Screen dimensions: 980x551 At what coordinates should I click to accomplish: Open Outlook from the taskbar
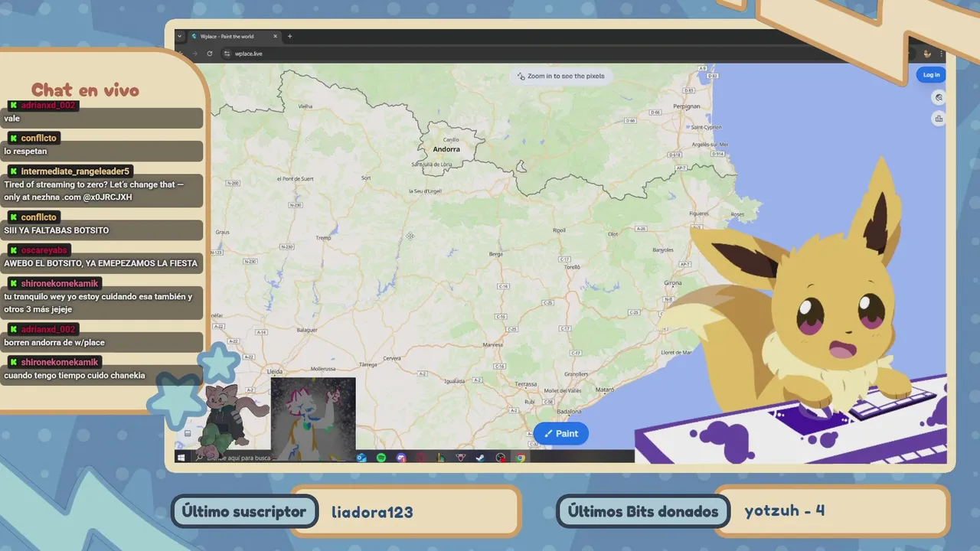click(361, 458)
